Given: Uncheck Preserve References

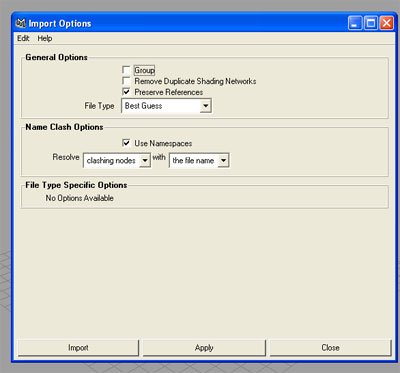Looking at the screenshot, I should tap(126, 92).
